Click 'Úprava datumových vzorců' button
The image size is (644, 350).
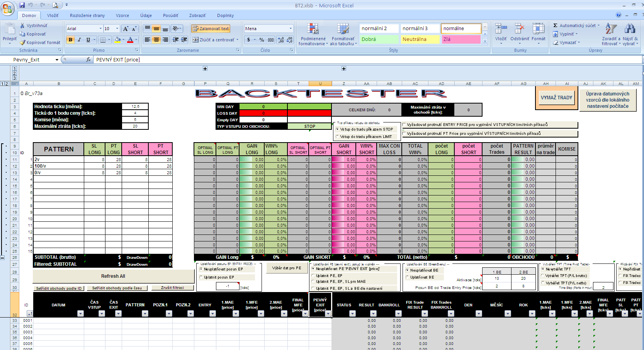[608, 100]
